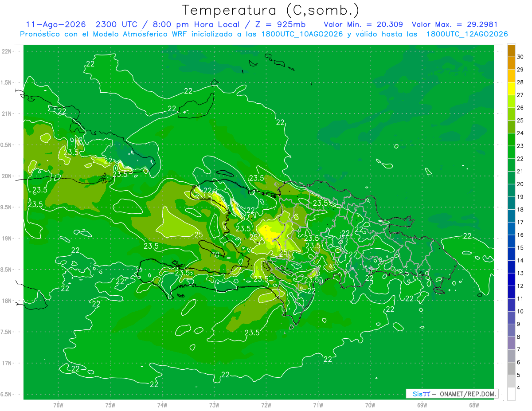Click the "30" label on the color scale
This screenshot has height=411, width=532.
click(520, 57)
